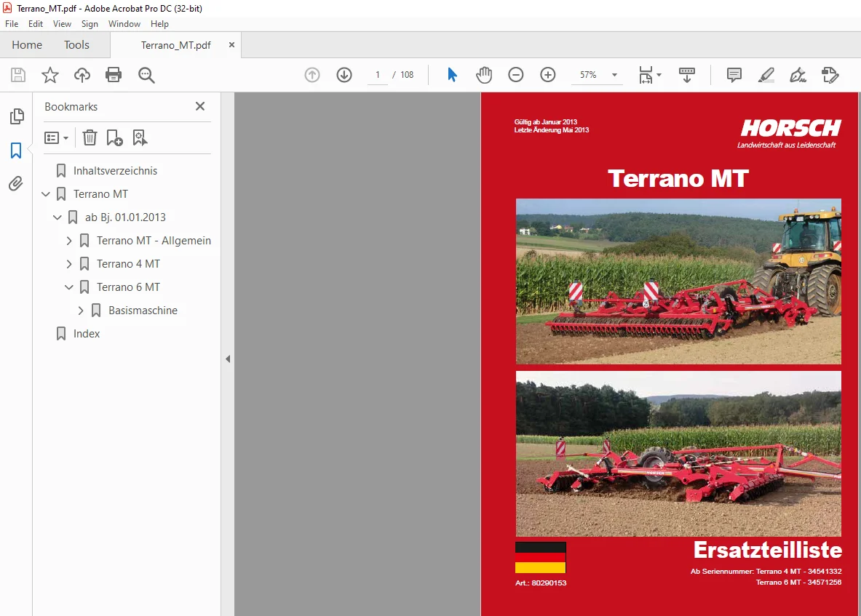The image size is (861, 616).
Task: Add a new bookmark
Action: pyautogui.click(x=114, y=137)
